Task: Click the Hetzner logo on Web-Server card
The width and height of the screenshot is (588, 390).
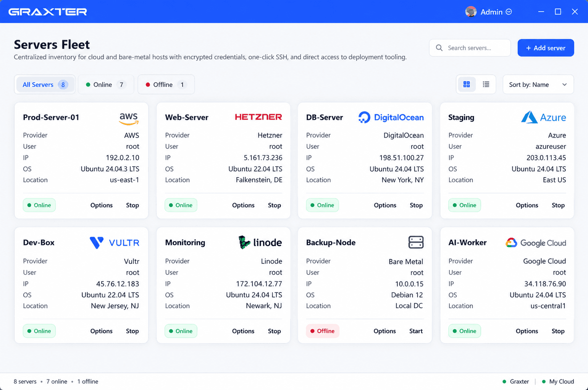Action: click(258, 117)
